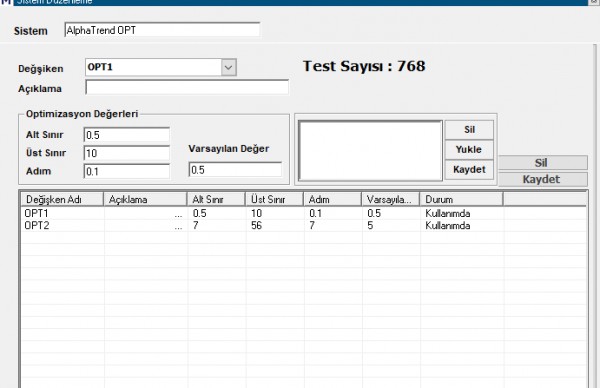Focus the Üst Sınır input field
This screenshot has height=388, width=600.
(x=126, y=153)
